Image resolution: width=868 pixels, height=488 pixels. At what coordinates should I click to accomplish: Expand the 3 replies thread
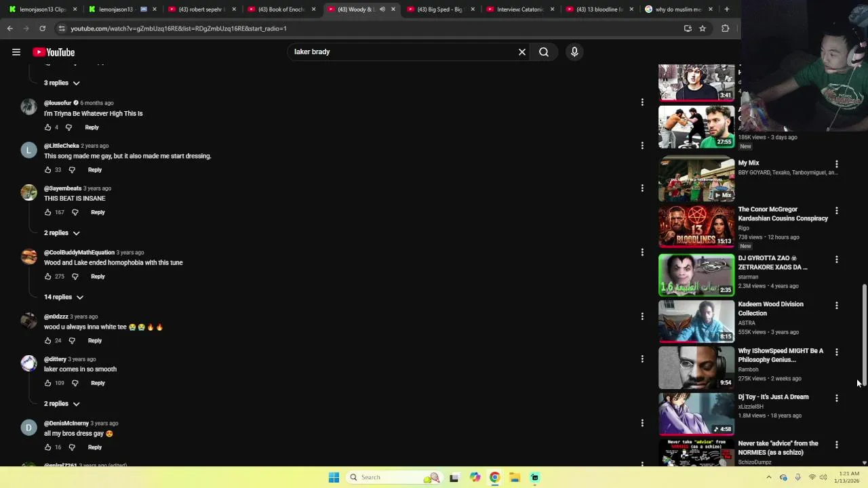[62, 83]
